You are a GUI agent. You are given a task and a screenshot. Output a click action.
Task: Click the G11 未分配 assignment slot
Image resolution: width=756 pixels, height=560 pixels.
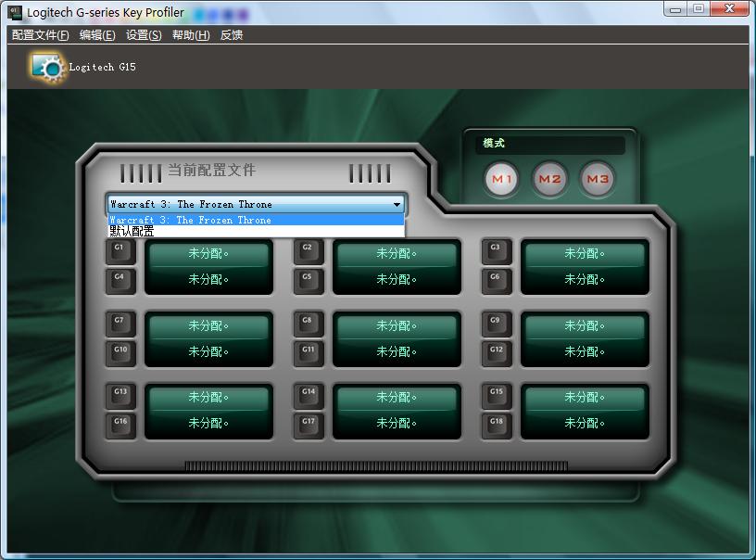pos(397,351)
